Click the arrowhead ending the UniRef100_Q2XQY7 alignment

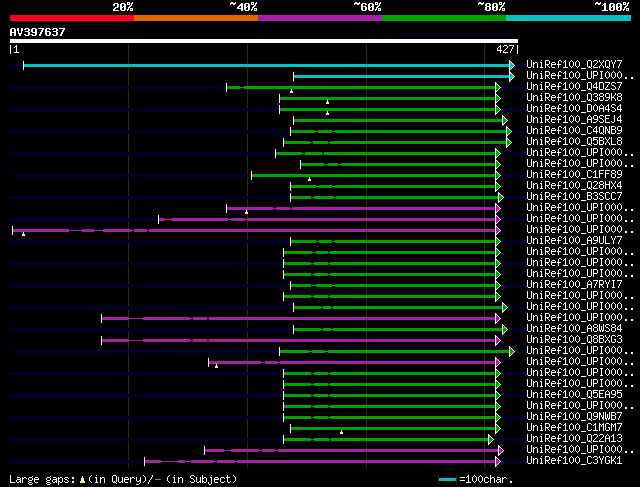[x=512, y=65]
